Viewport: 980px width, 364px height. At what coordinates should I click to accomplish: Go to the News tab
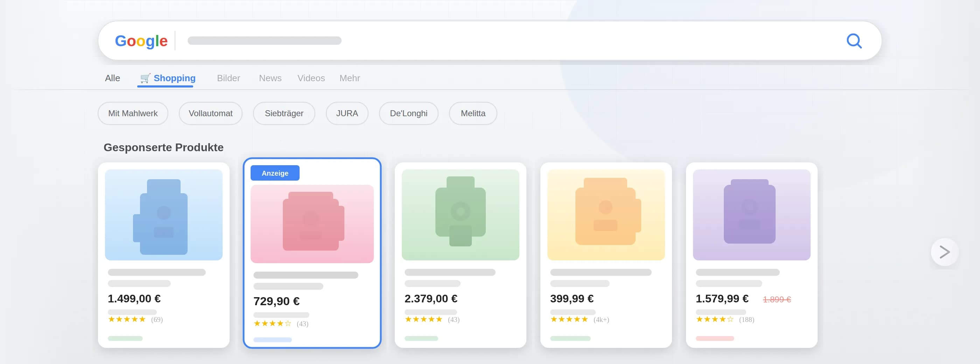[270, 78]
